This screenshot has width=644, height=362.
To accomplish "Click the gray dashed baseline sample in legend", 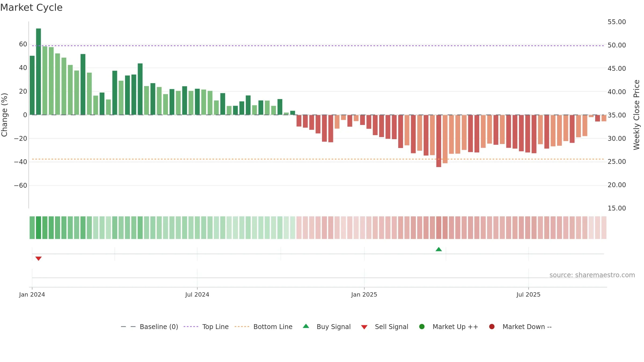I will coord(128,327).
